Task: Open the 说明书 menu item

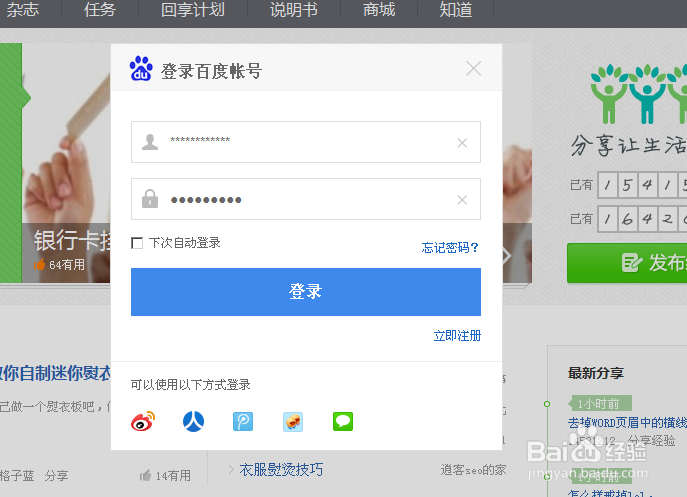Action: click(x=294, y=10)
